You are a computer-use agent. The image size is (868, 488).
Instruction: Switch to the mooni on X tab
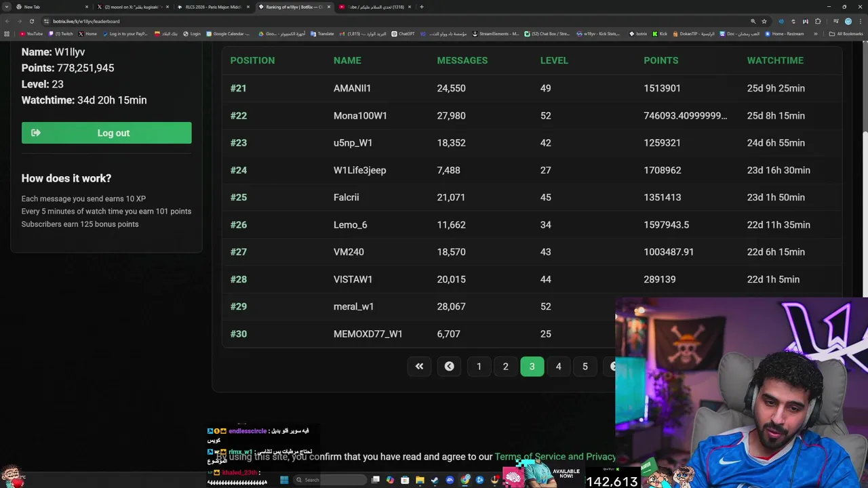(x=134, y=7)
